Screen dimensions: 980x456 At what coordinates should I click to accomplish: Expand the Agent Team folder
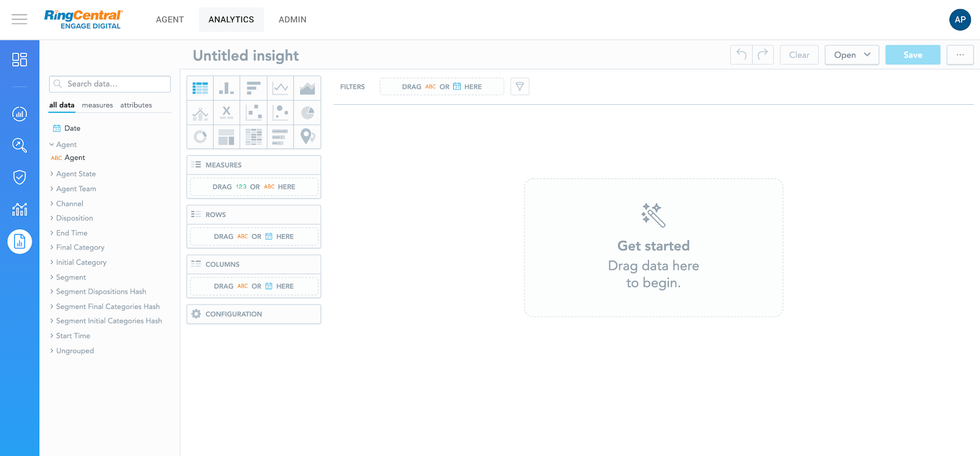[72, 189]
